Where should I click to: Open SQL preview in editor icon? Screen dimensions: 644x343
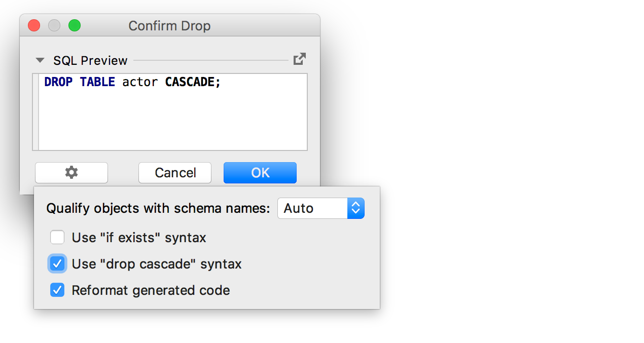300,59
